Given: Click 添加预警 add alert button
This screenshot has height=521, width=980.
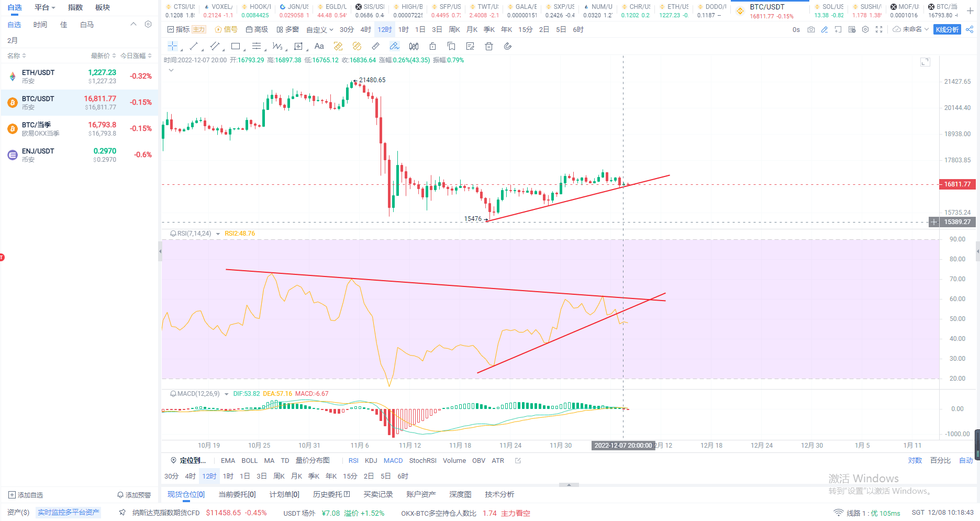Looking at the screenshot, I should pyautogui.click(x=134, y=495).
